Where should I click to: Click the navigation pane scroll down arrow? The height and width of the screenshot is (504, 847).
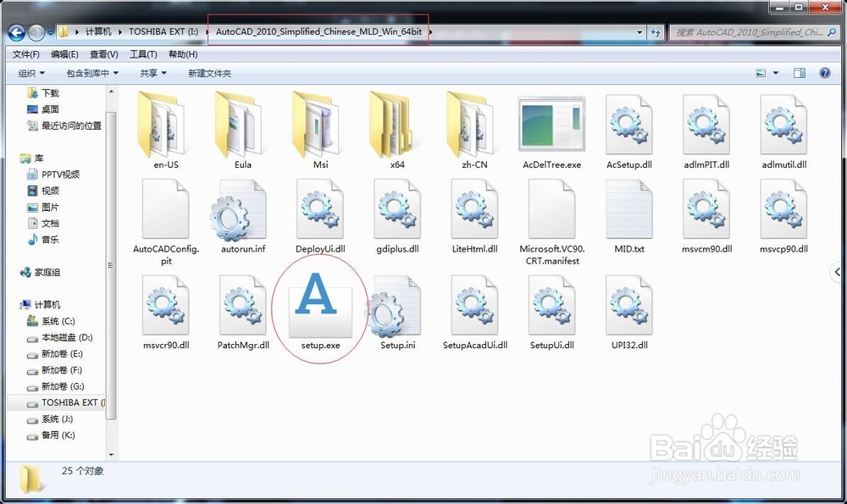(x=111, y=454)
